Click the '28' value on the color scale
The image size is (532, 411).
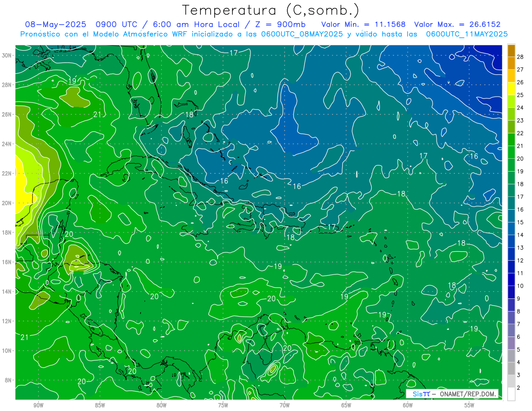[520, 57]
